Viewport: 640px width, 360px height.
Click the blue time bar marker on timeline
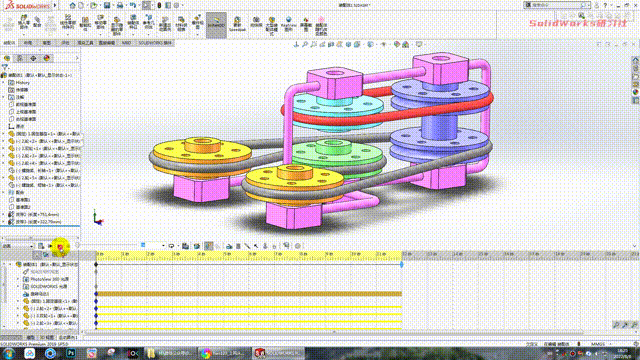(402, 264)
